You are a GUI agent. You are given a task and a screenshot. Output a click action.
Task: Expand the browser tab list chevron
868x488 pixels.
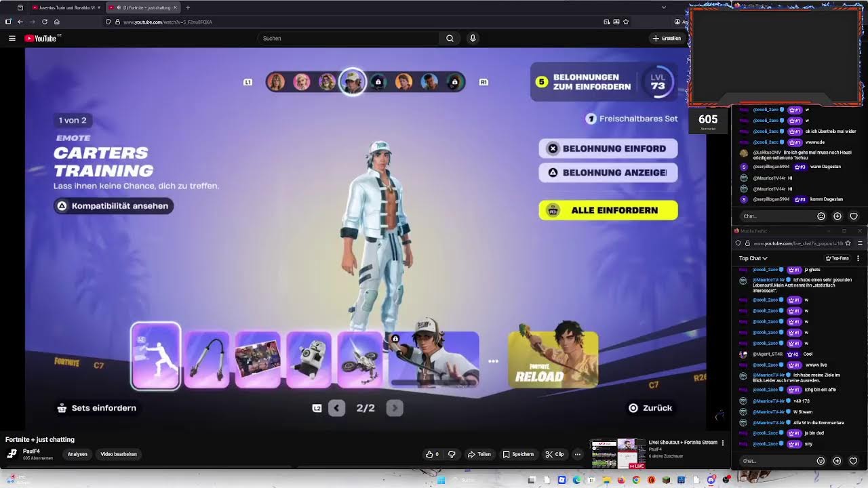(x=663, y=7)
